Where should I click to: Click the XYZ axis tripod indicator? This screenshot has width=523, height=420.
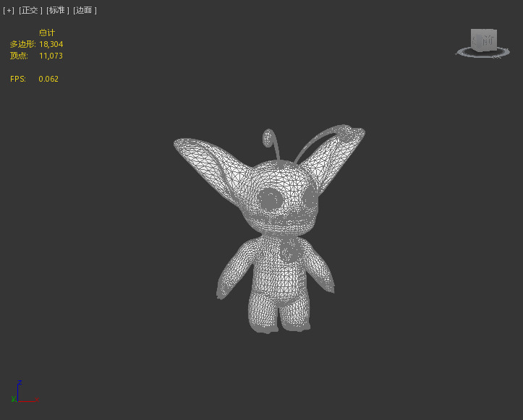click(25, 392)
